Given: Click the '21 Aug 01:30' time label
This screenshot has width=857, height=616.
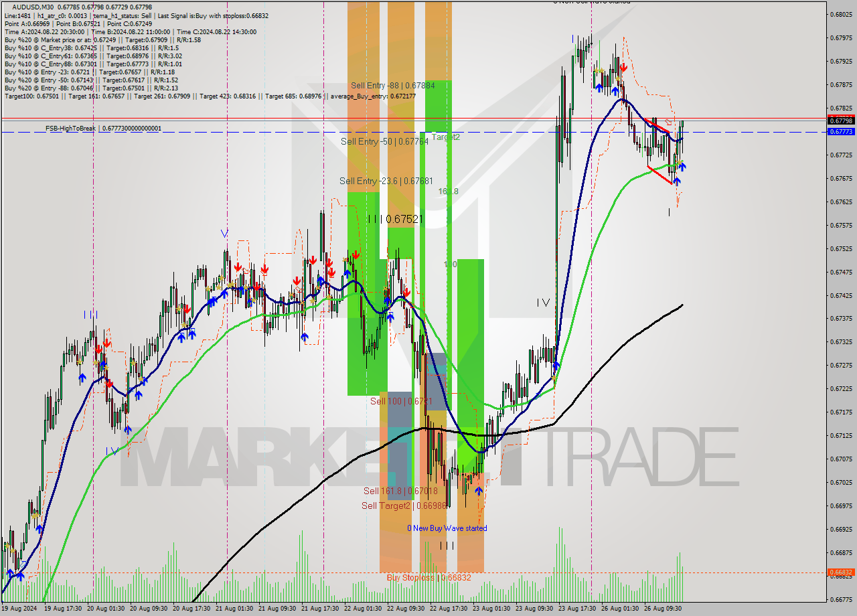Looking at the screenshot, I should (234, 609).
